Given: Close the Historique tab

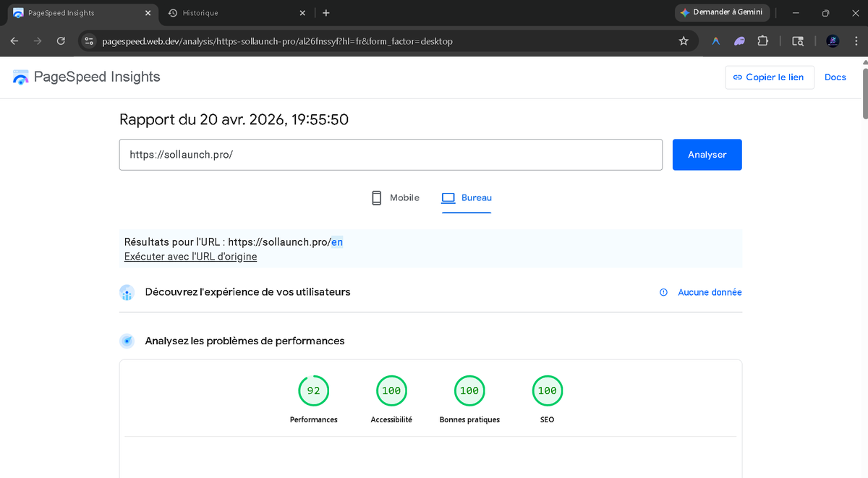Looking at the screenshot, I should [x=302, y=13].
